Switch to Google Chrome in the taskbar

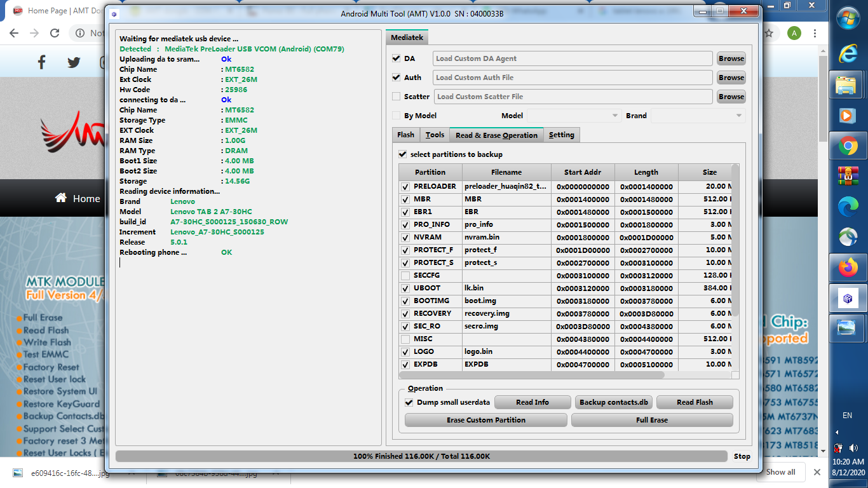click(x=848, y=147)
